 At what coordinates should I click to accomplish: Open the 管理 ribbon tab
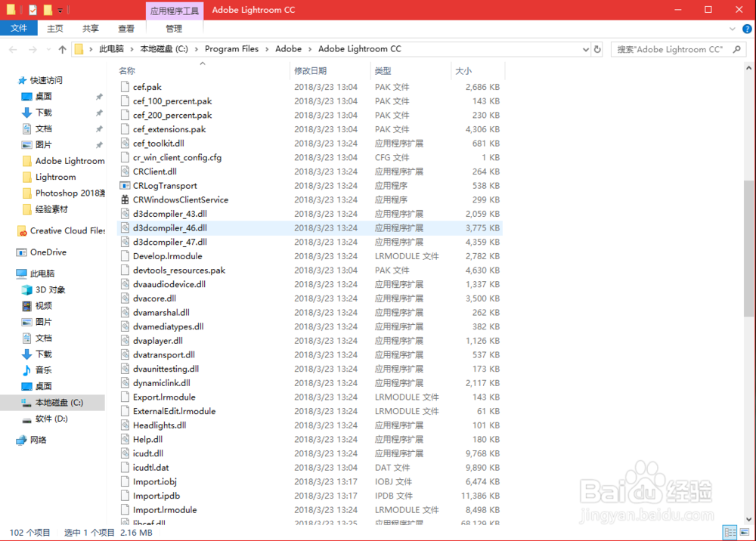click(x=174, y=29)
